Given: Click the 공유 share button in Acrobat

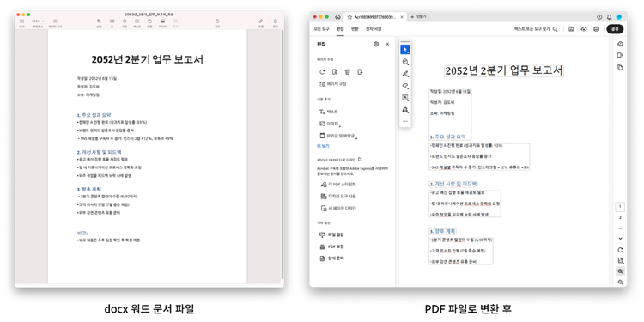Looking at the screenshot, I should (x=615, y=29).
